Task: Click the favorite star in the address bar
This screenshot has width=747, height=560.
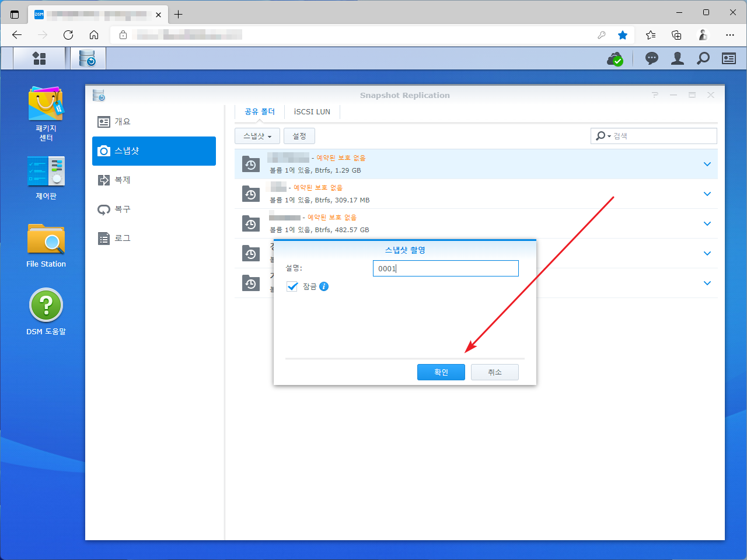Action: [x=623, y=35]
